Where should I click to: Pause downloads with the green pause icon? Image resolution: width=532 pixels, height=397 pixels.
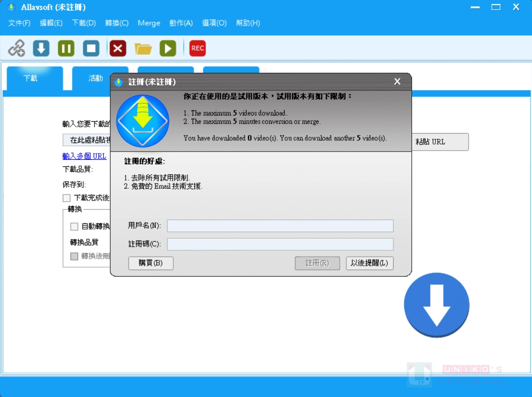(66, 48)
